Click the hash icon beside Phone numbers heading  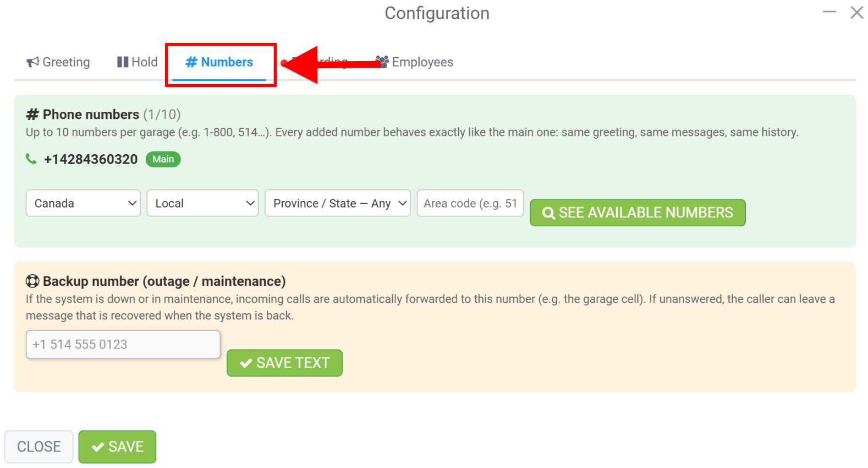pos(32,115)
